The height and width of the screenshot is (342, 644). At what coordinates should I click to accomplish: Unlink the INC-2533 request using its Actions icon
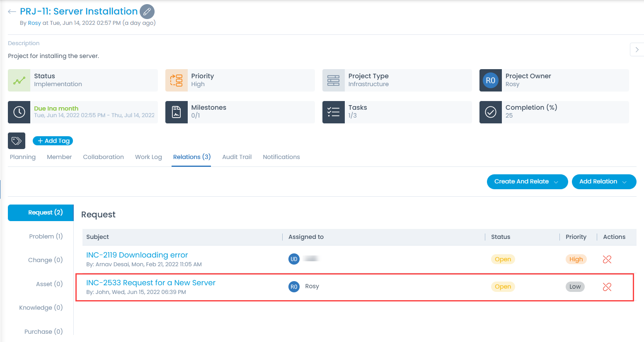(607, 286)
